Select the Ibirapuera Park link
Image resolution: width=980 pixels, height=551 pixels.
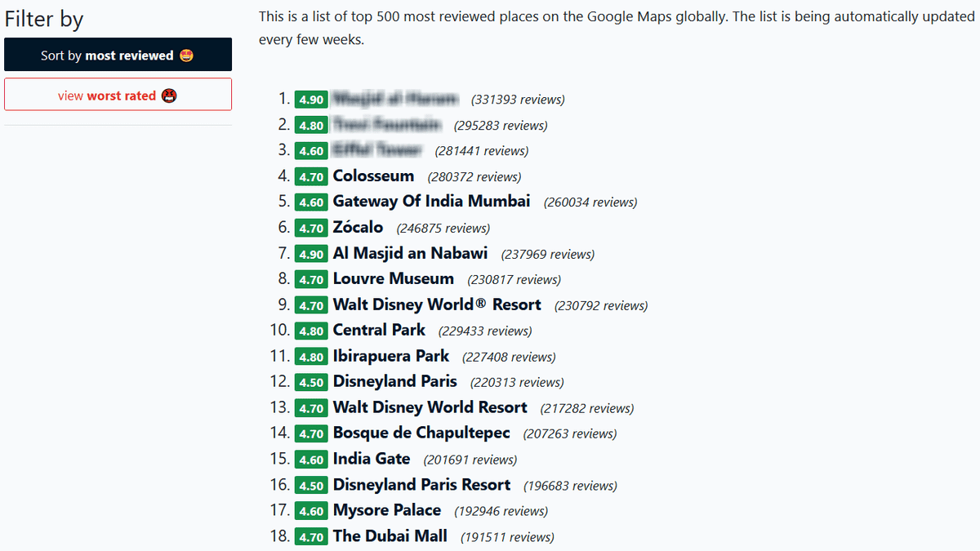coord(390,356)
